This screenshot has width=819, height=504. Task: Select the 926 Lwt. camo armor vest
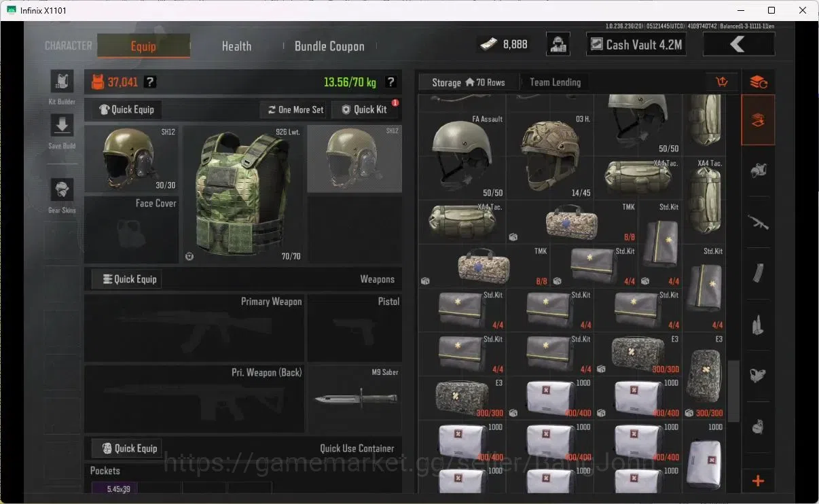tap(243, 194)
